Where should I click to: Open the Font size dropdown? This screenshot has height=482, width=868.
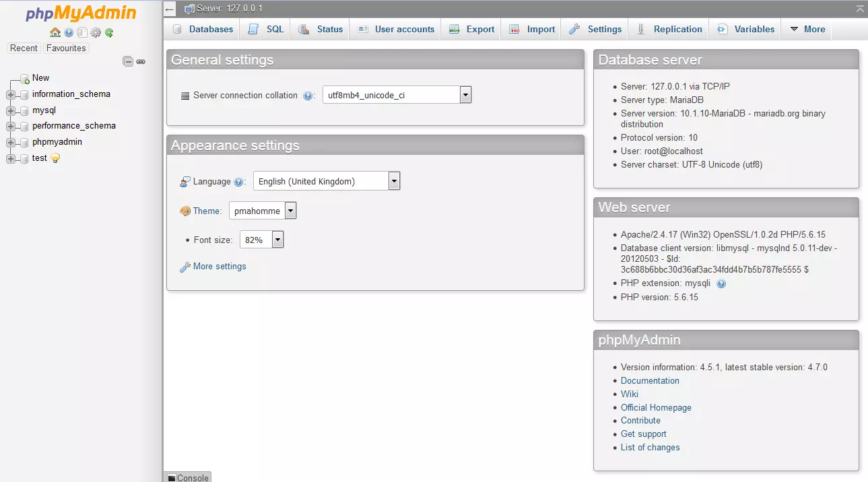click(x=277, y=239)
